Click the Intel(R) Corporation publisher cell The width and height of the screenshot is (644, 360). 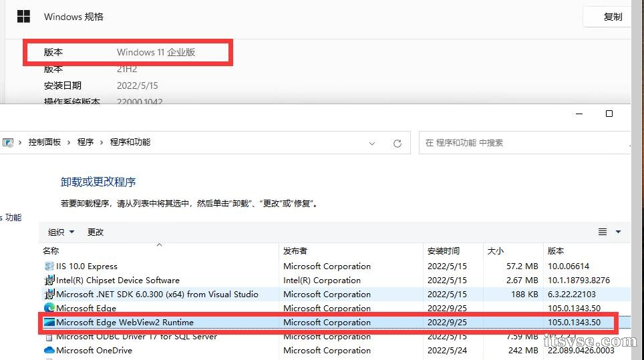(x=322, y=281)
